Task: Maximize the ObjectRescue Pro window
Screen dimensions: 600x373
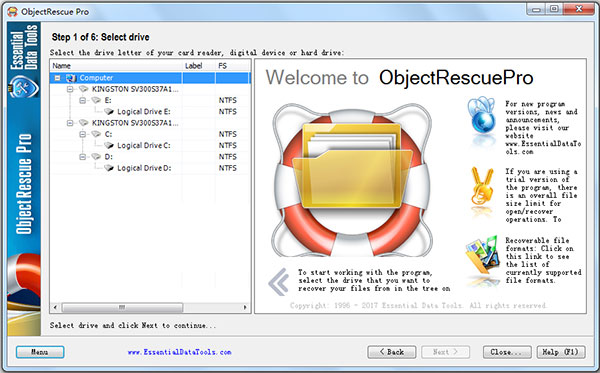Action: pyautogui.click(x=554, y=9)
